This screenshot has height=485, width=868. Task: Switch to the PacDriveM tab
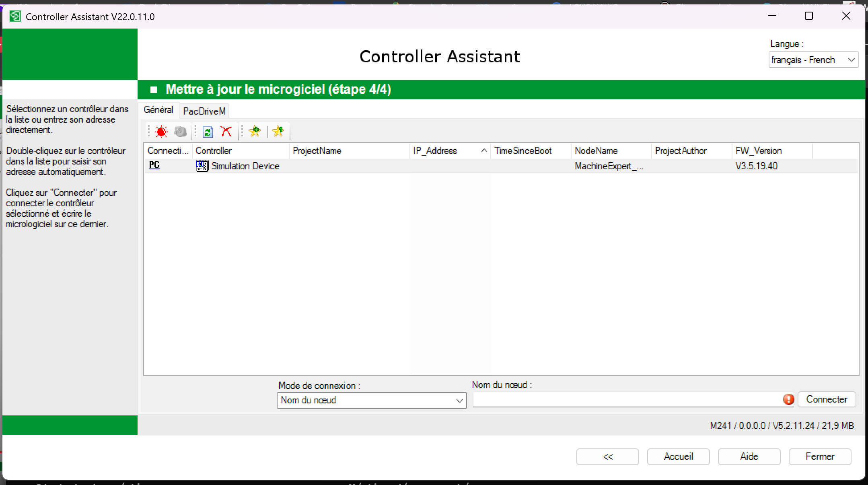(204, 111)
